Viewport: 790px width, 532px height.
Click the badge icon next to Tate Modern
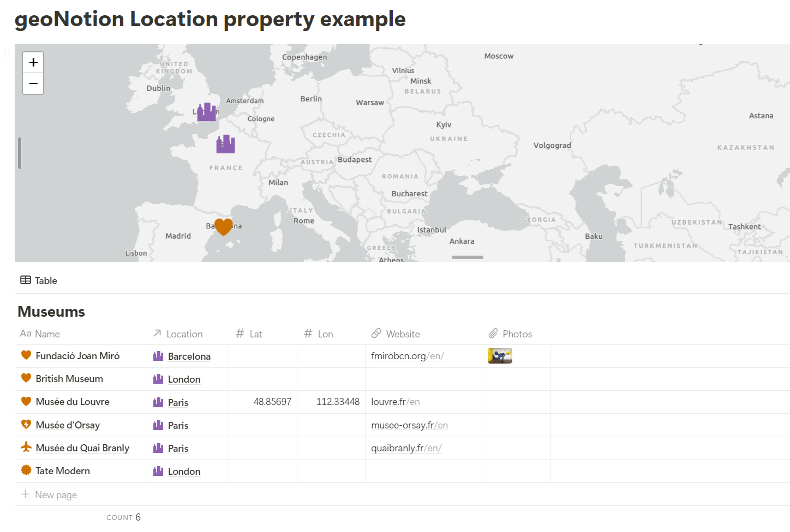tap(26, 470)
